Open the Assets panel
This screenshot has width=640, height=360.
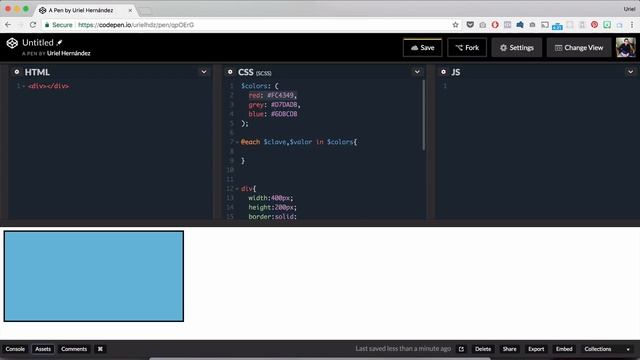43,349
